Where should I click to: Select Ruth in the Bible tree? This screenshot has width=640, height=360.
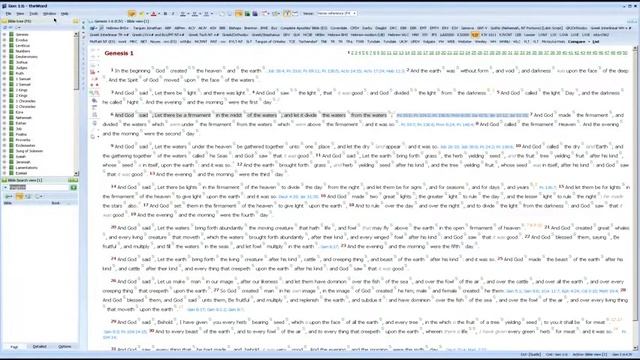pyautogui.click(x=20, y=73)
